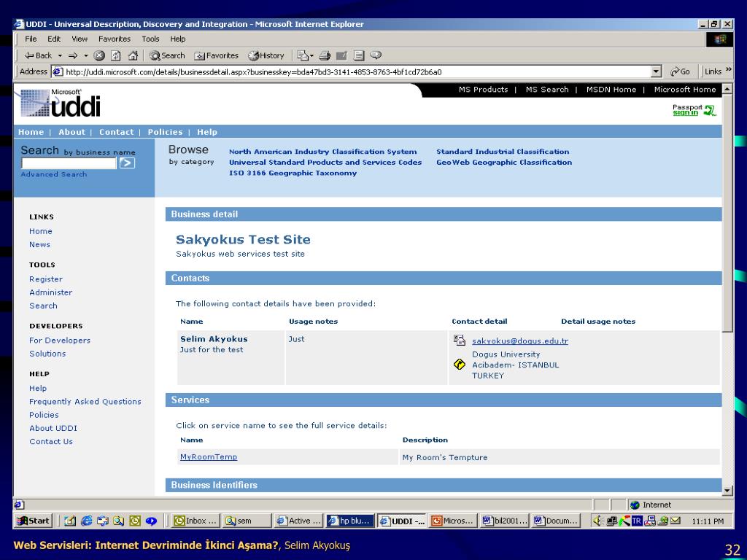Open the Advanced Search link
The width and height of the screenshot is (747, 560).
point(54,174)
